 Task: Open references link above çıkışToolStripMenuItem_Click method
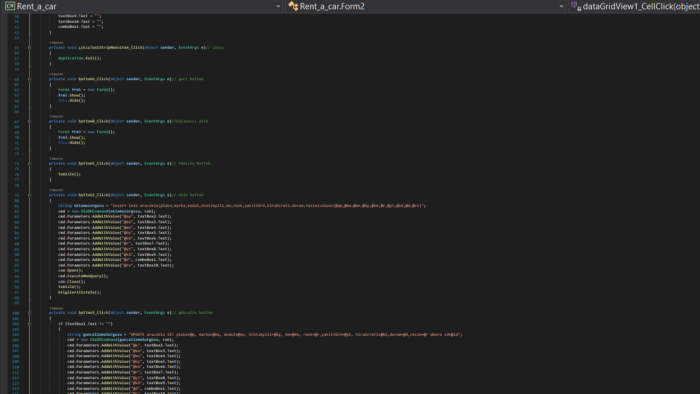tap(56, 42)
